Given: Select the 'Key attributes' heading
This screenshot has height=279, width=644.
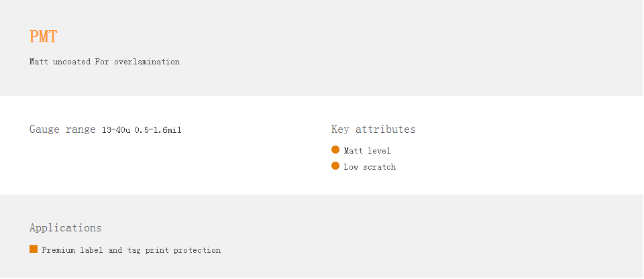Looking at the screenshot, I should [x=374, y=129].
